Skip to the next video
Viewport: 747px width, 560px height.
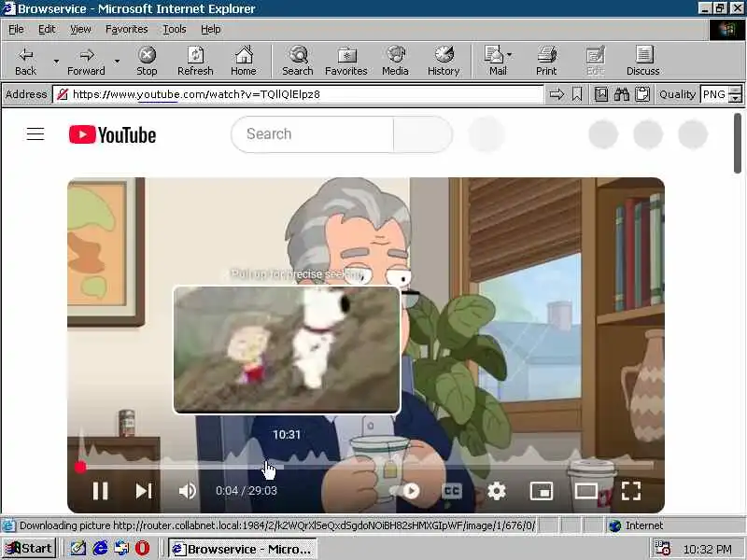point(144,491)
